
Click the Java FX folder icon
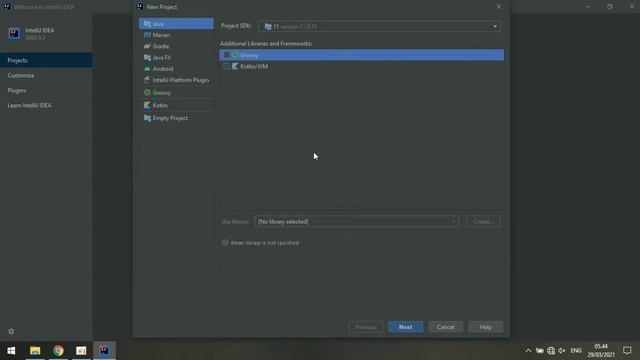tap(147, 58)
